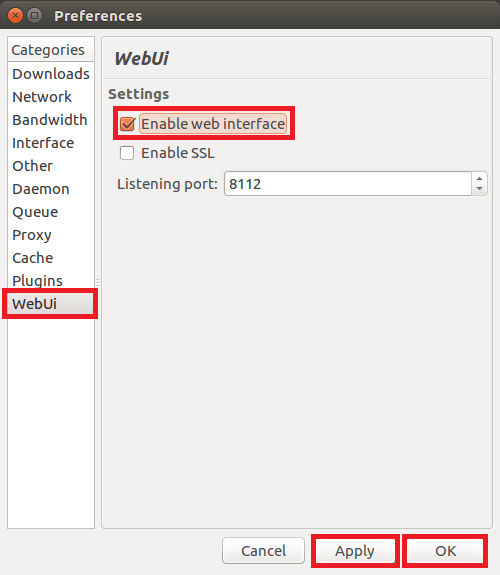The image size is (500, 575).
Task: Enable SSL checkbox
Action: pyautogui.click(x=127, y=153)
